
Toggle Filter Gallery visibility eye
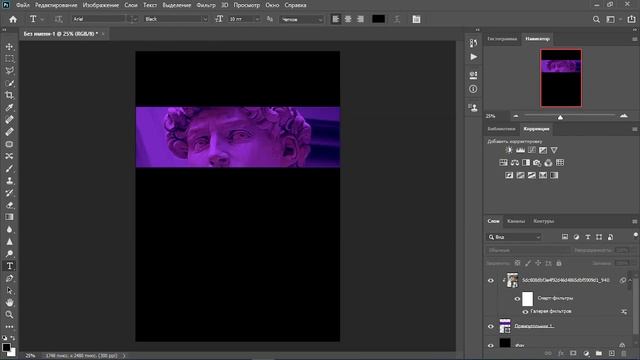(x=525, y=312)
